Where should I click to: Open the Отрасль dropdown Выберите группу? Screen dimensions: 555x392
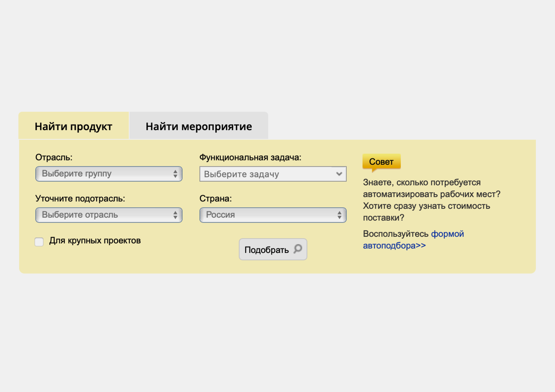point(109,174)
